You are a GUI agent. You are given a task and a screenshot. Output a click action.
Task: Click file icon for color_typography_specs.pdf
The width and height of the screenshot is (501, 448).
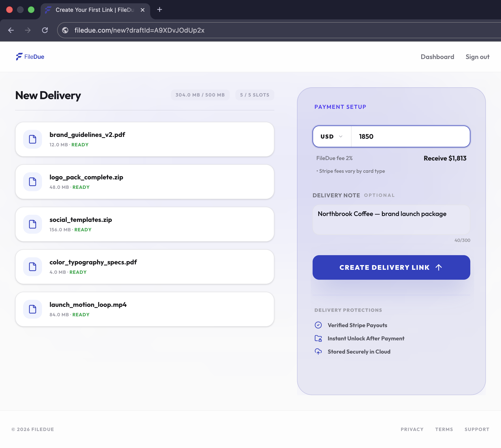click(33, 266)
